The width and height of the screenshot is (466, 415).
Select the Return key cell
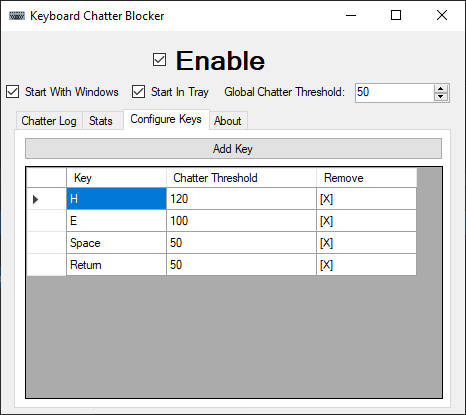[116, 265]
